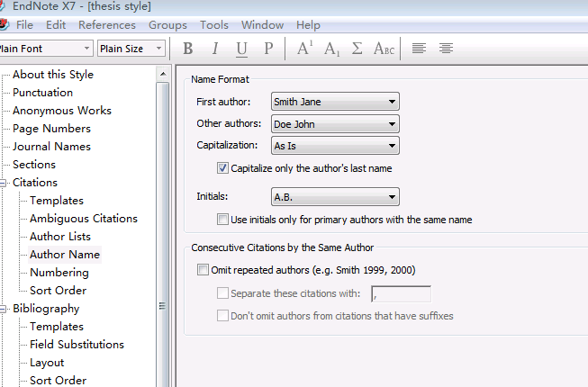Select Author Lists under Citations
The width and height of the screenshot is (588, 387).
pyautogui.click(x=60, y=237)
